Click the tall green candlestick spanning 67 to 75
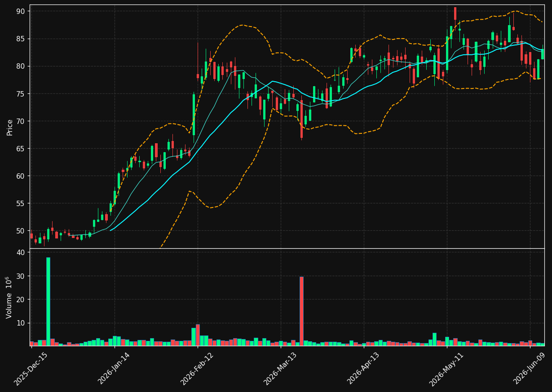552x392 pixels. tap(194, 115)
